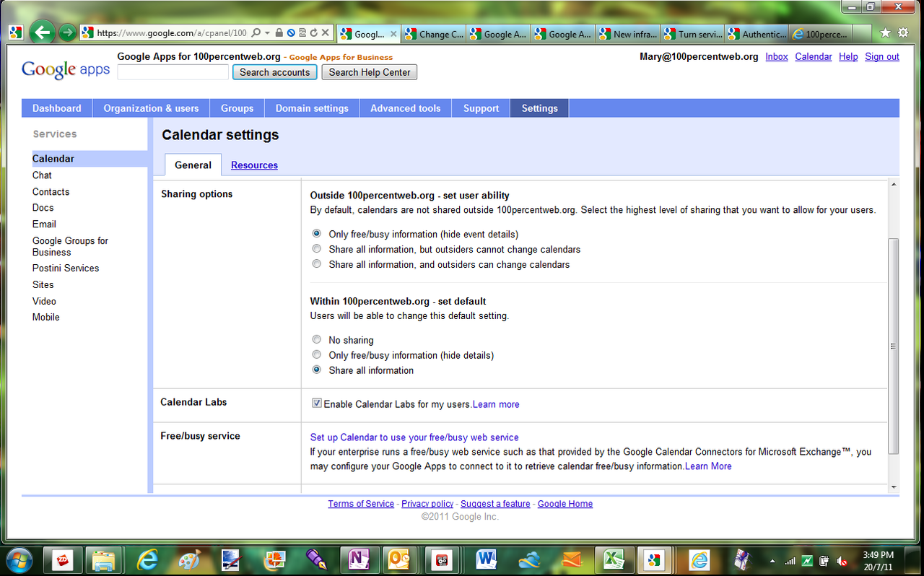Screen dimensions: 924x576
Task: Open Microsoft Word from the taskbar
Action: [487, 560]
